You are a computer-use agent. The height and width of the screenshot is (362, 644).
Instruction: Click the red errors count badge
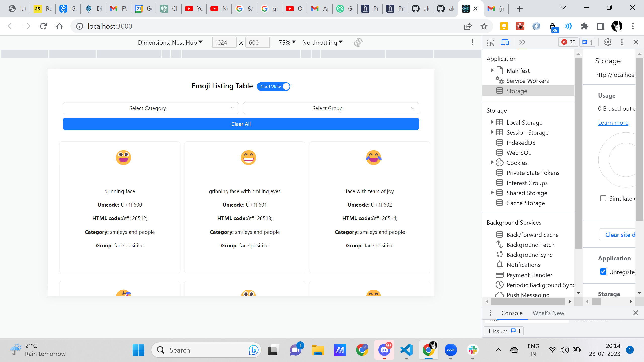tap(568, 42)
